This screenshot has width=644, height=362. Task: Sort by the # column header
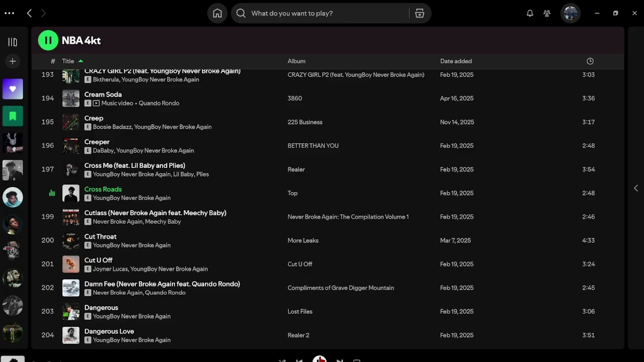point(53,61)
